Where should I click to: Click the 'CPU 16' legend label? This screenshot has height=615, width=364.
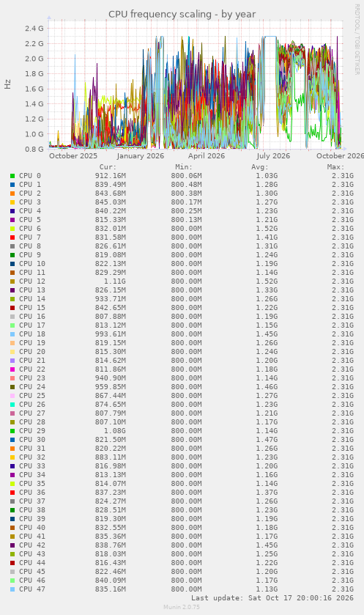(32, 316)
